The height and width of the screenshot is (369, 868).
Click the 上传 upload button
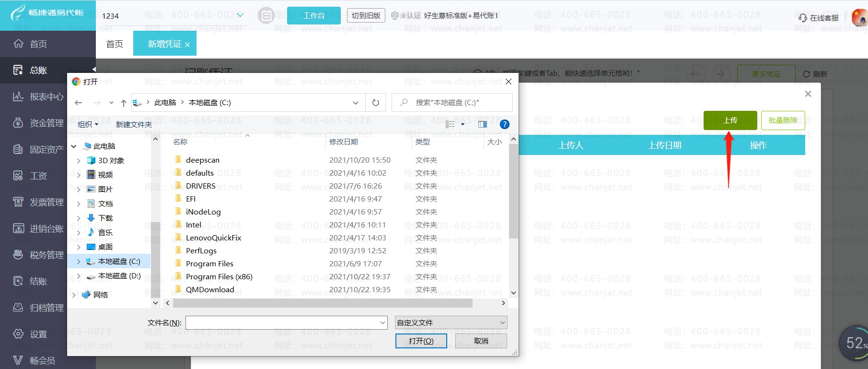point(730,120)
